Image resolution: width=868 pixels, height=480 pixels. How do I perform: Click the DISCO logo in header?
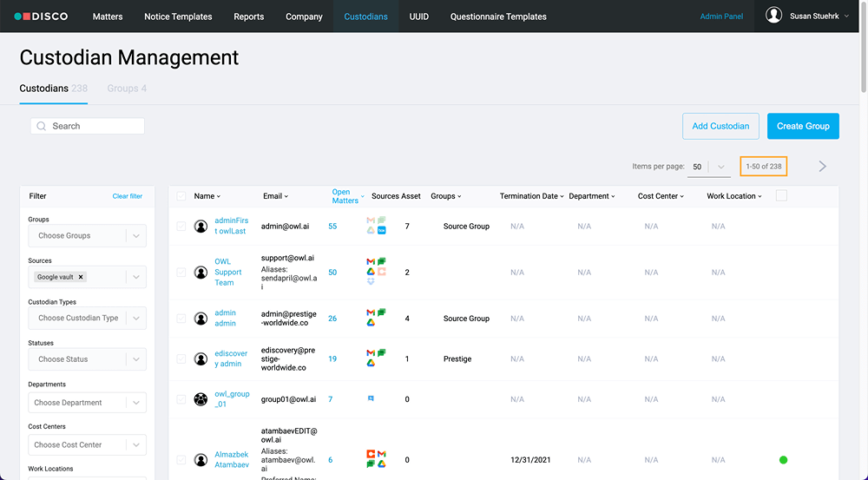(x=41, y=16)
